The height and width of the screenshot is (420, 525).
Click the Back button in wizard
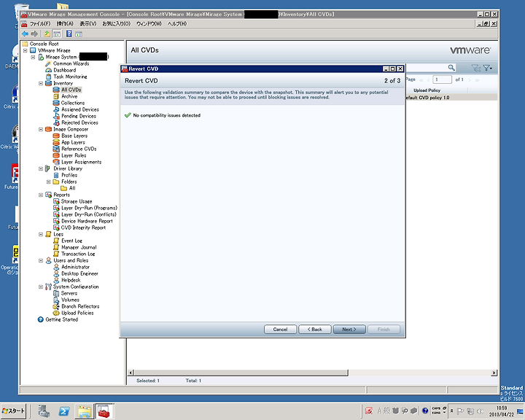[x=315, y=330]
